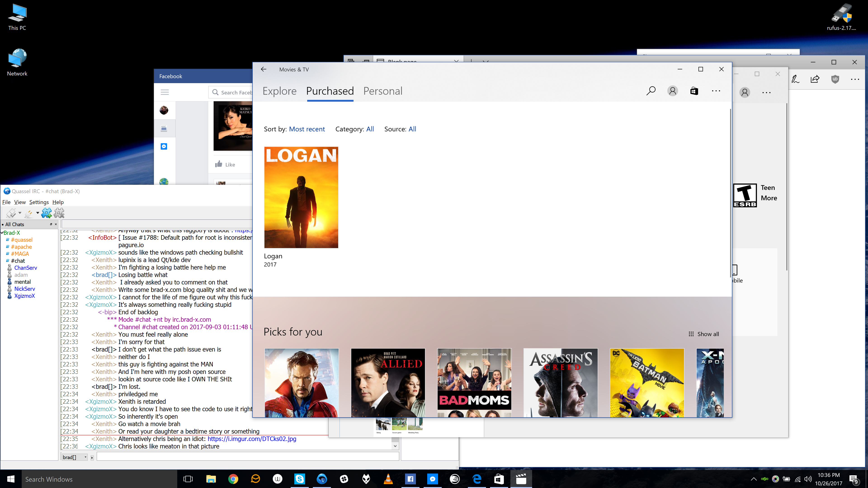Screen dimensions: 868x488
Task: Open the Store bag icon in Movies & TV
Action: click(x=694, y=91)
